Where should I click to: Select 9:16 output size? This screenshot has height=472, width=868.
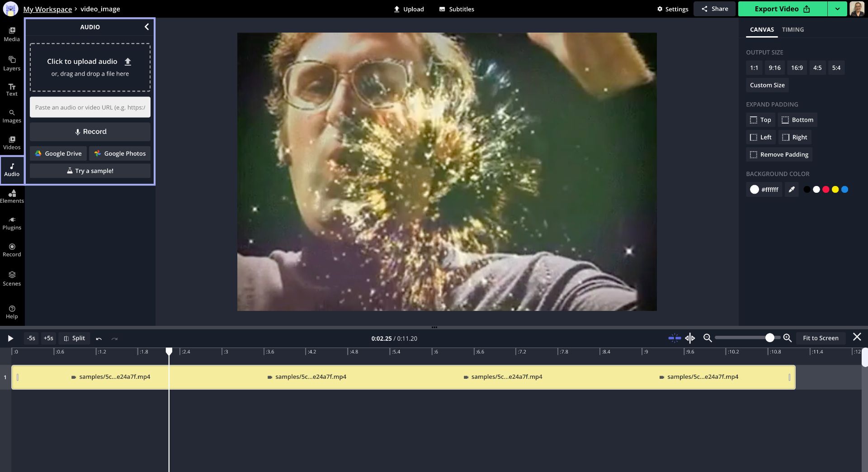pos(775,68)
